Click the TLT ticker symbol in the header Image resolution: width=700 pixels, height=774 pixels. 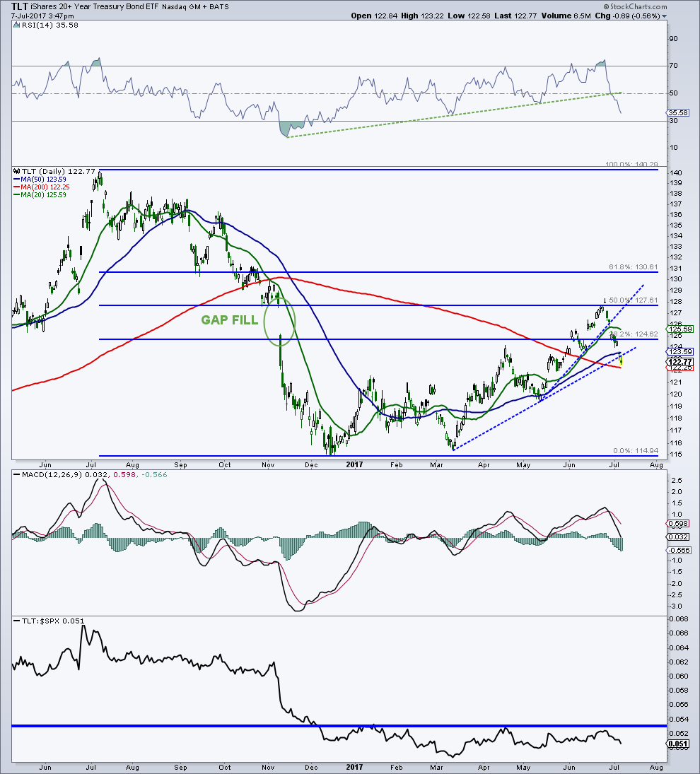click(19, 7)
